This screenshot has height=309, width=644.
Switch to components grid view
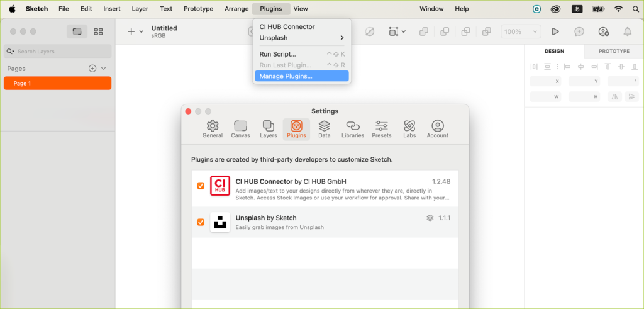click(x=98, y=31)
